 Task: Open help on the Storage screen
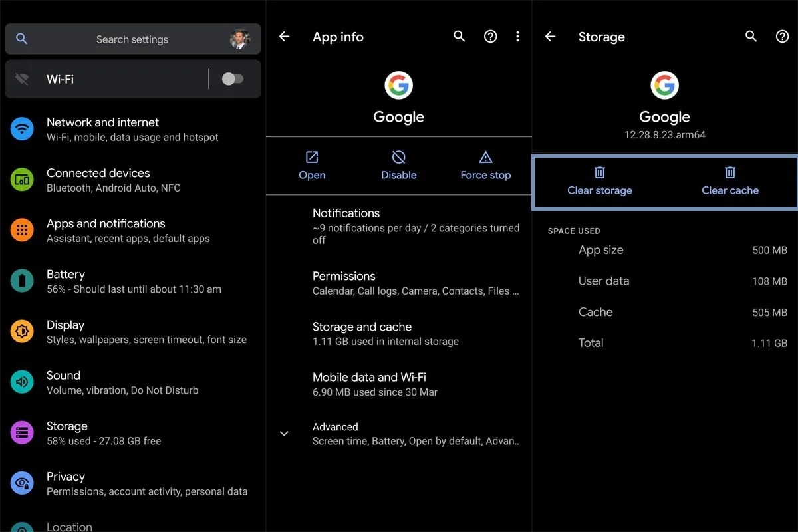pyautogui.click(x=783, y=37)
